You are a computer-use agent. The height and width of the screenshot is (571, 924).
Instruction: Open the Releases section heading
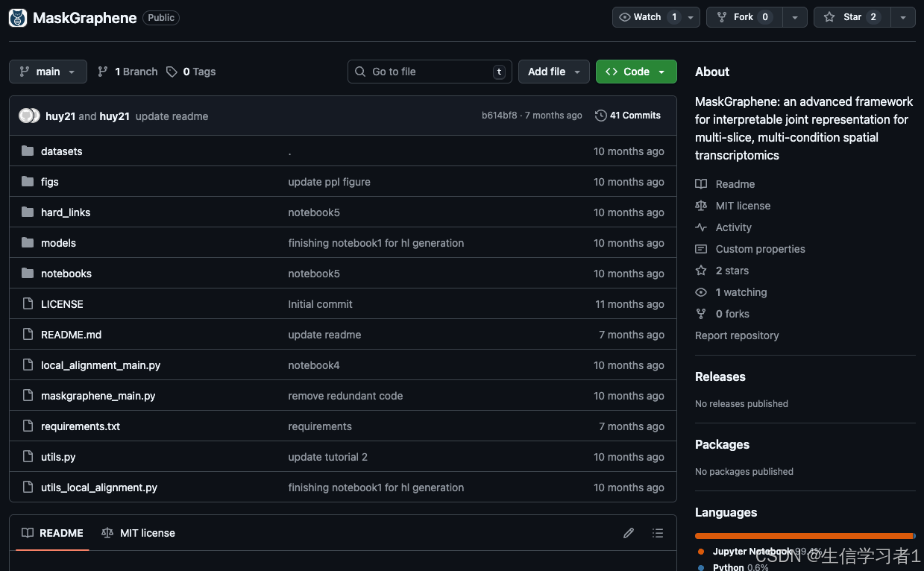click(x=720, y=376)
